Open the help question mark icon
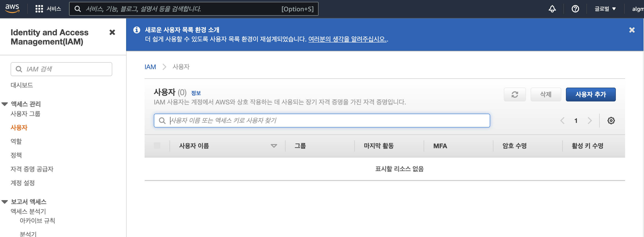The height and width of the screenshot is (237, 644). [x=575, y=9]
